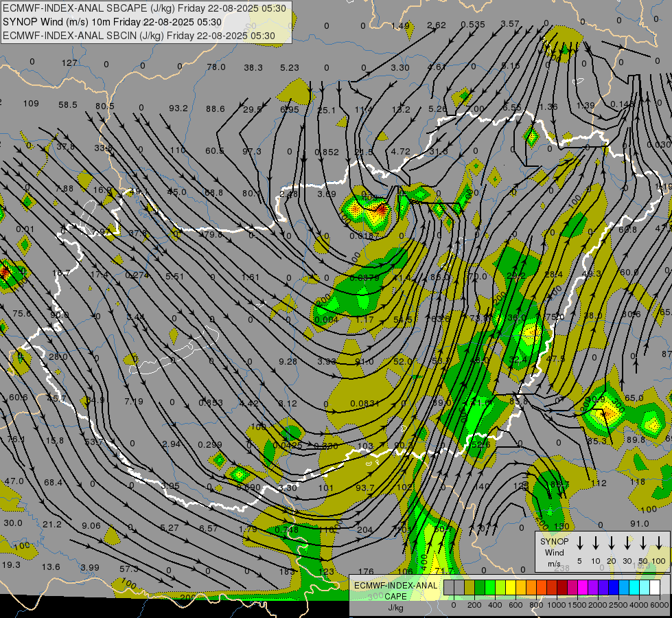672x618 pixels.
Task: Select the pure yellow swatch in CAPE scale
Action: 511,587
